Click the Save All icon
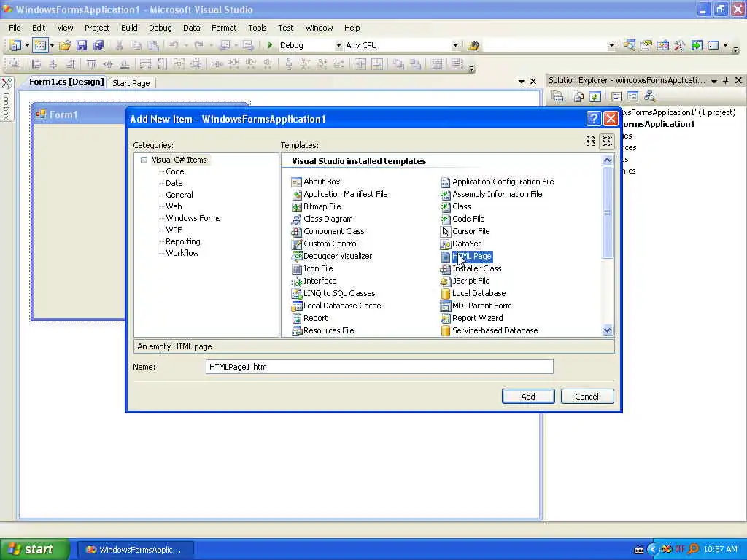Screen dimensions: 747x560 click(98, 45)
